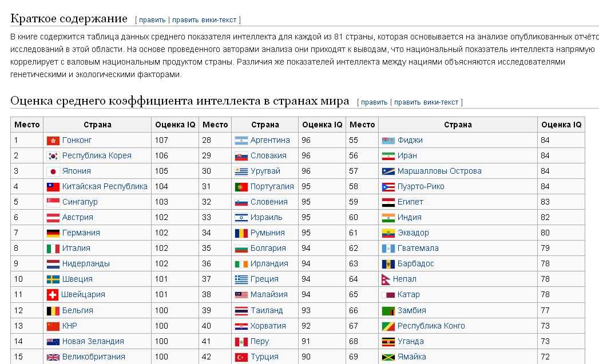Click править beside Оценка среднего коэффициента heading
Viewport: 599px width, 364px height.
(x=374, y=102)
